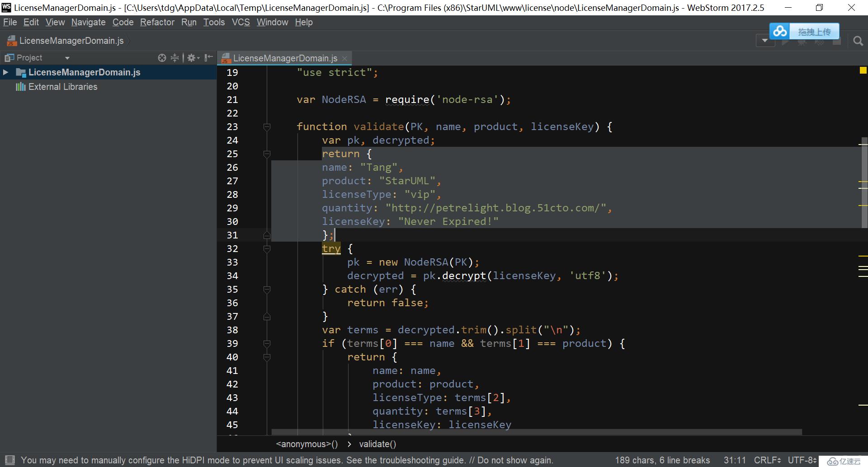This screenshot has height=467, width=868.
Task: Collapse the catch block fold on line 35
Action: pyautogui.click(x=267, y=290)
